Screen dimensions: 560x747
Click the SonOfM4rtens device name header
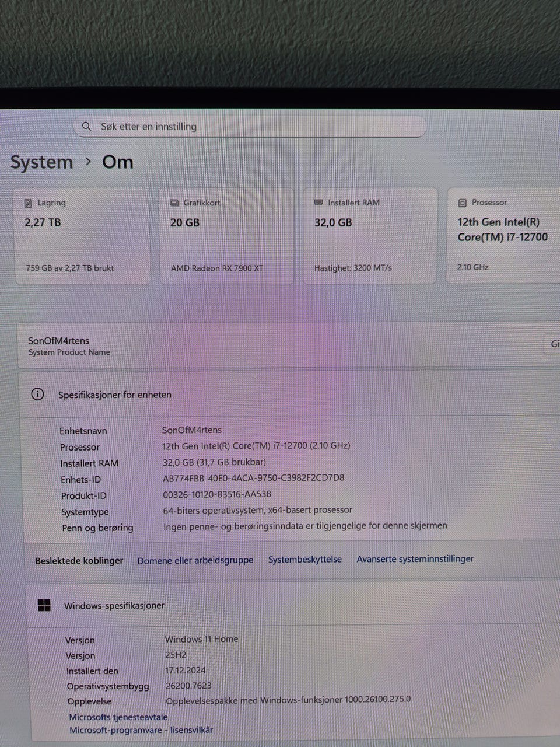coord(59,341)
